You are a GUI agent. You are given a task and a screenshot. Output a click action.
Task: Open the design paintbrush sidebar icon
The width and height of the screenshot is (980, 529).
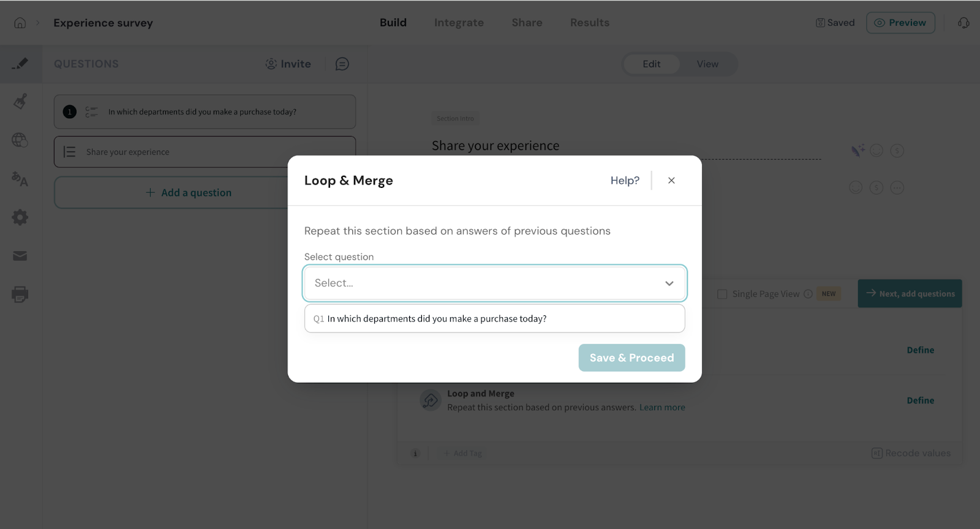(20, 101)
